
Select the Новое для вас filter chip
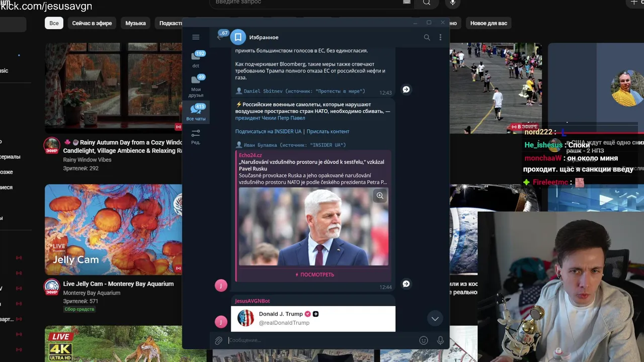pyautogui.click(x=489, y=23)
